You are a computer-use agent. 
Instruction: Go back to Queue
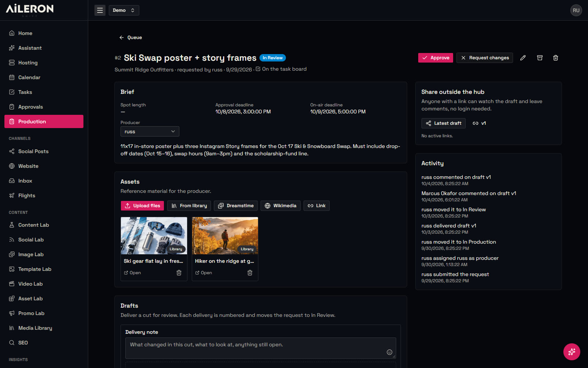[x=130, y=38]
